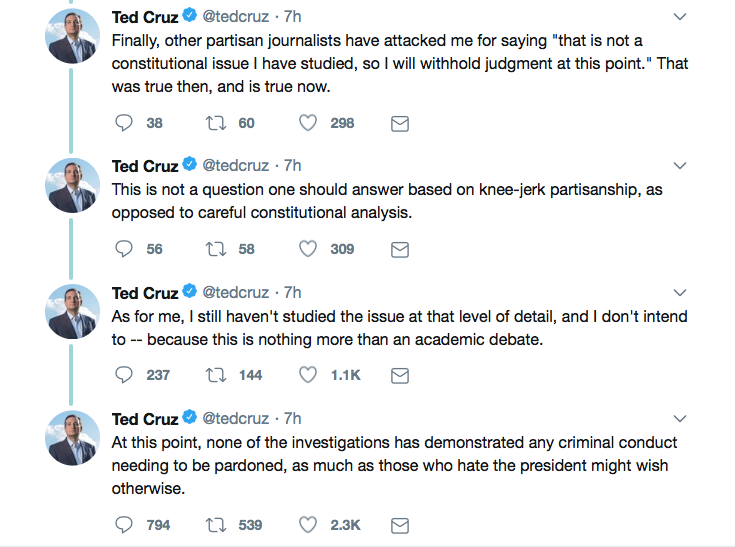Viewport: 735px width, 547px height.
Task: Retweet the 'partisan journalists' tweet
Action: pos(213,123)
